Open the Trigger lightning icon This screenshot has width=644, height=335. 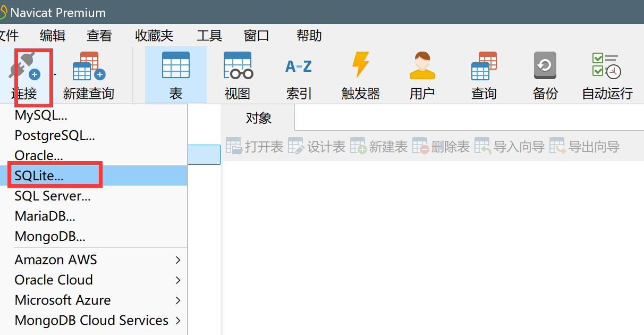[x=361, y=65]
